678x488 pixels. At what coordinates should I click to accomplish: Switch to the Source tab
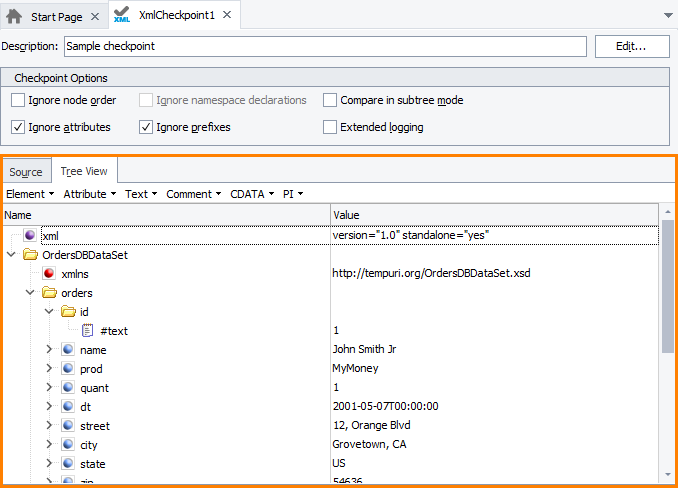point(26,172)
